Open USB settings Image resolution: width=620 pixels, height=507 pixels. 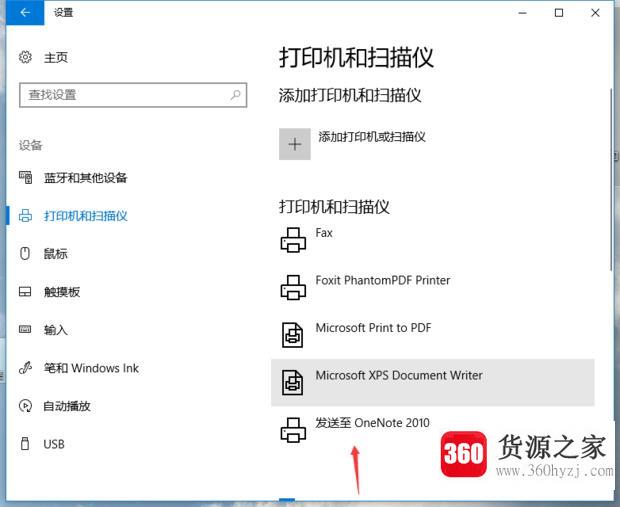pos(54,444)
